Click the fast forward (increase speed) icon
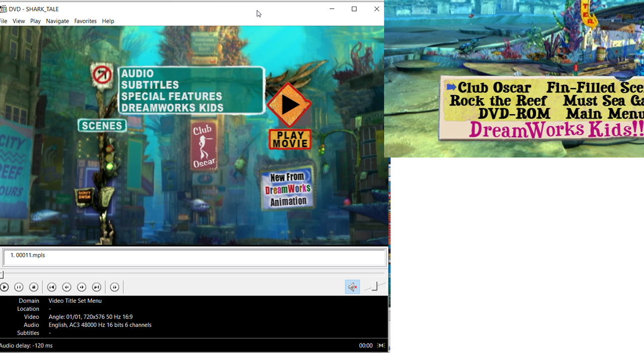 (82, 287)
